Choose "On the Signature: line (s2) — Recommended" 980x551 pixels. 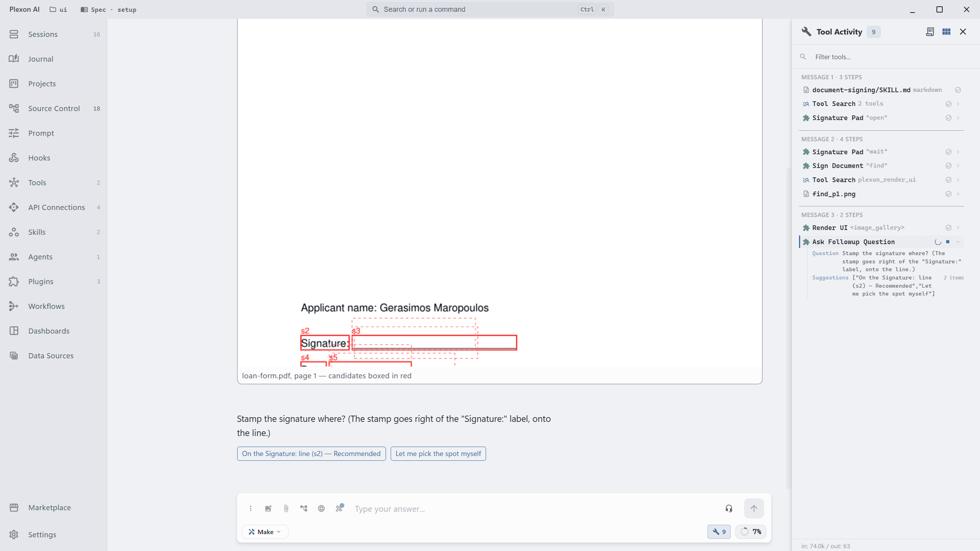click(x=311, y=454)
